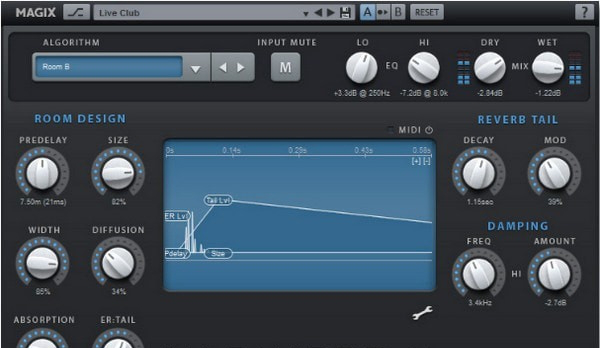Click the bypass curve icon beside MAGIX

pos(77,12)
